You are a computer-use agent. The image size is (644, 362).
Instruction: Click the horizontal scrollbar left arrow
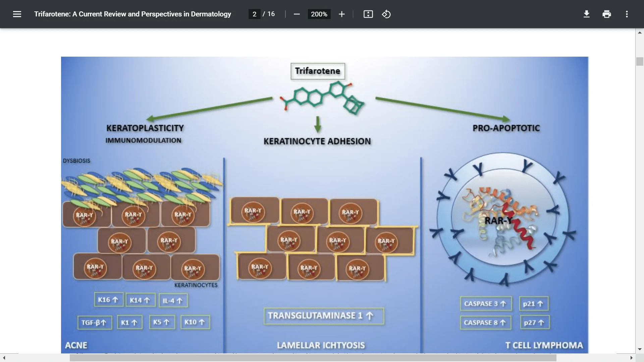tap(4, 358)
